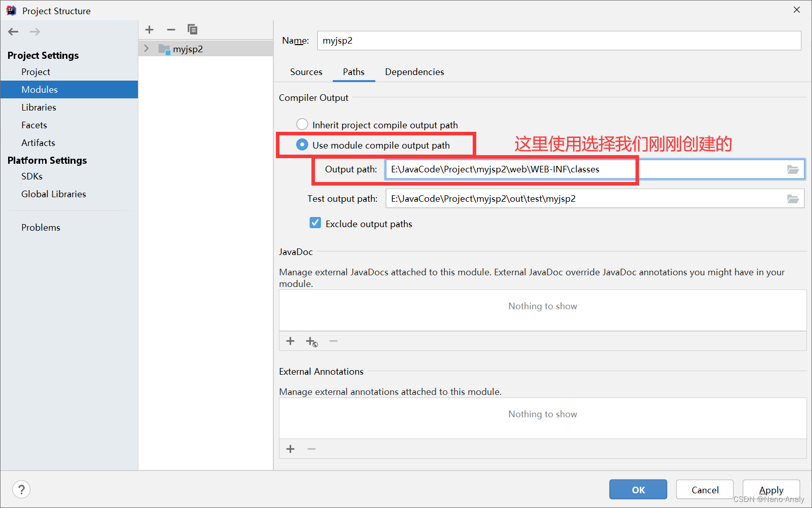
Task: Remove JavaDoc entry with minus icon
Action: 333,341
